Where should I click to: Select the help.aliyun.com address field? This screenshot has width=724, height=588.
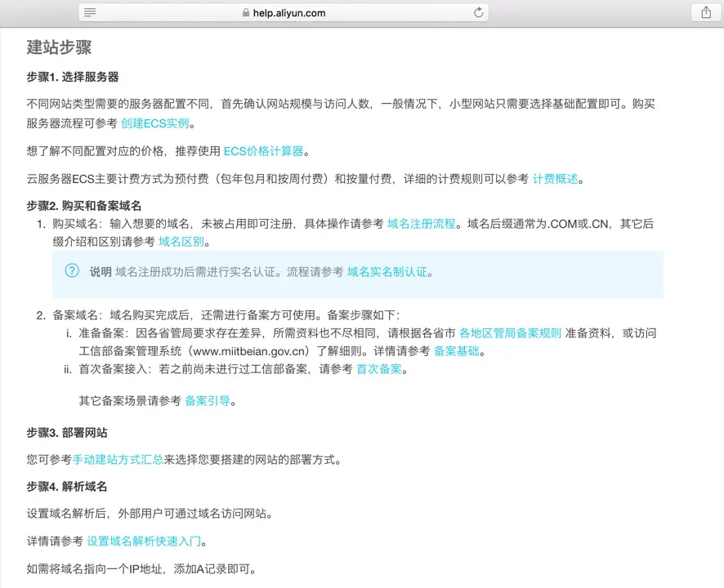click(x=284, y=12)
